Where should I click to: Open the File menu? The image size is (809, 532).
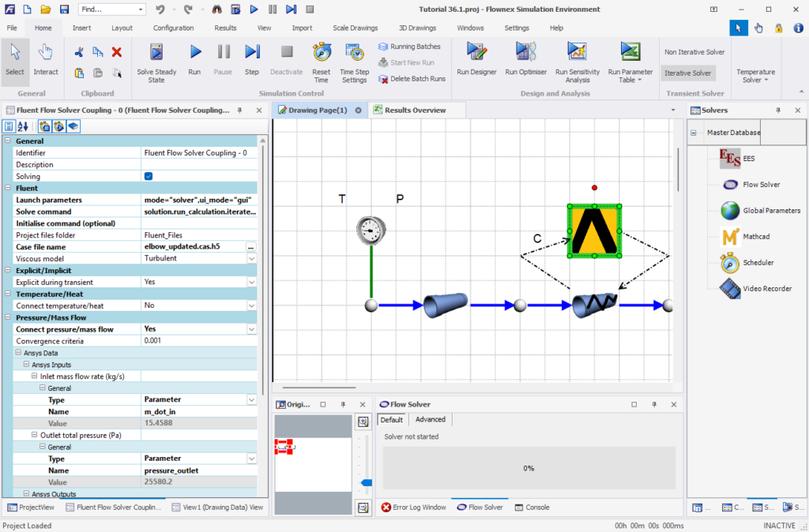(12, 28)
